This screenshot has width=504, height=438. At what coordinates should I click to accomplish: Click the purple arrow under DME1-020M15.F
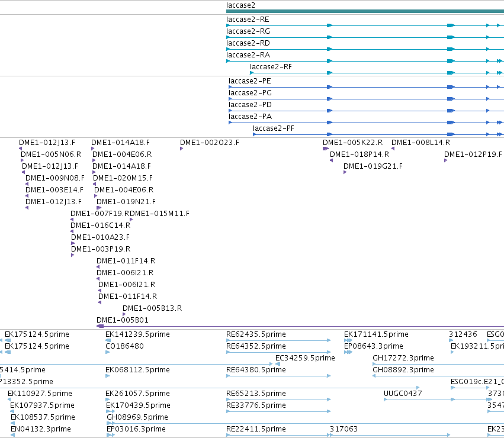(x=95, y=184)
